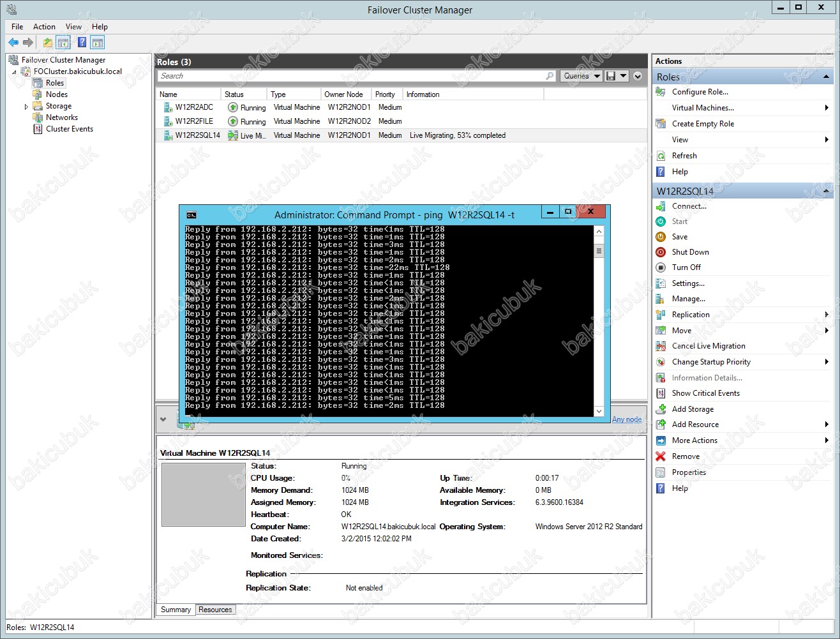The height and width of the screenshot is (639, 840).
Task: Click Add Resource action
Action: [695, 425]
